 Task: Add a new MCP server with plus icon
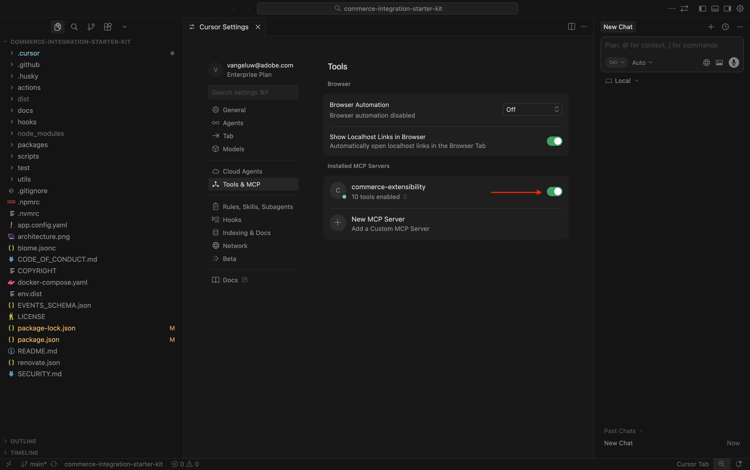(x=338, y=223)
